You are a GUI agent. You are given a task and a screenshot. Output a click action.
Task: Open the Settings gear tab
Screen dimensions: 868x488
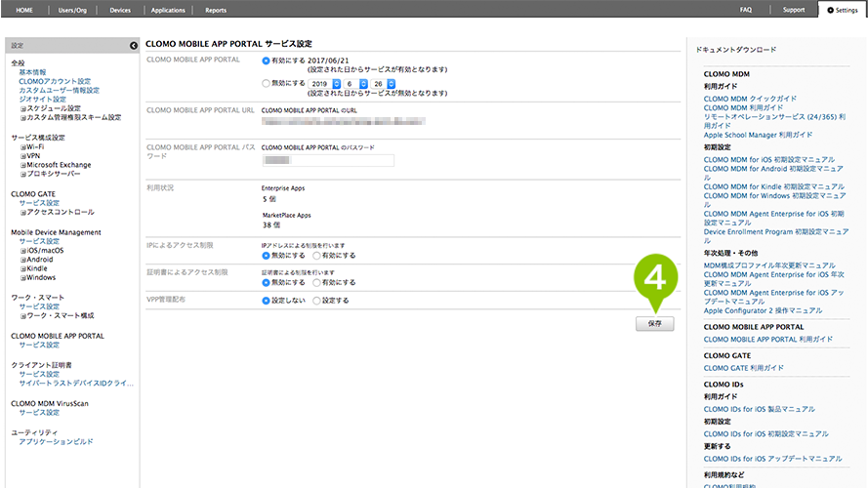click(843, 10)
